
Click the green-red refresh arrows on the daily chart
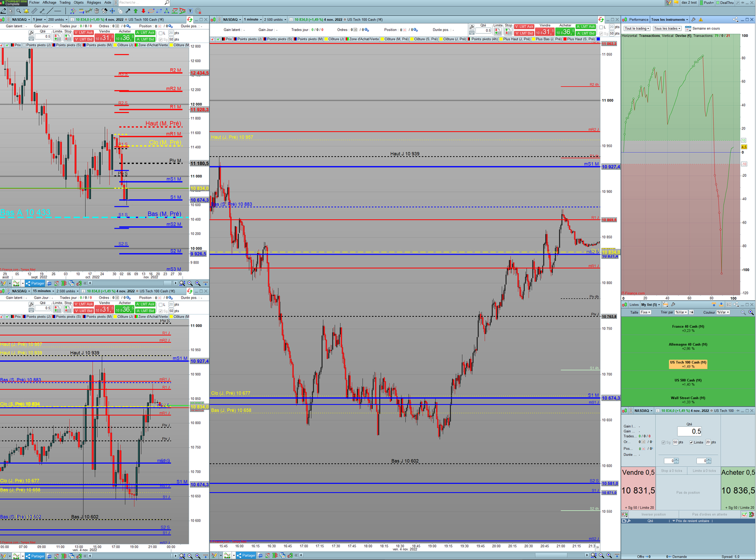click(x=190, y=20)
